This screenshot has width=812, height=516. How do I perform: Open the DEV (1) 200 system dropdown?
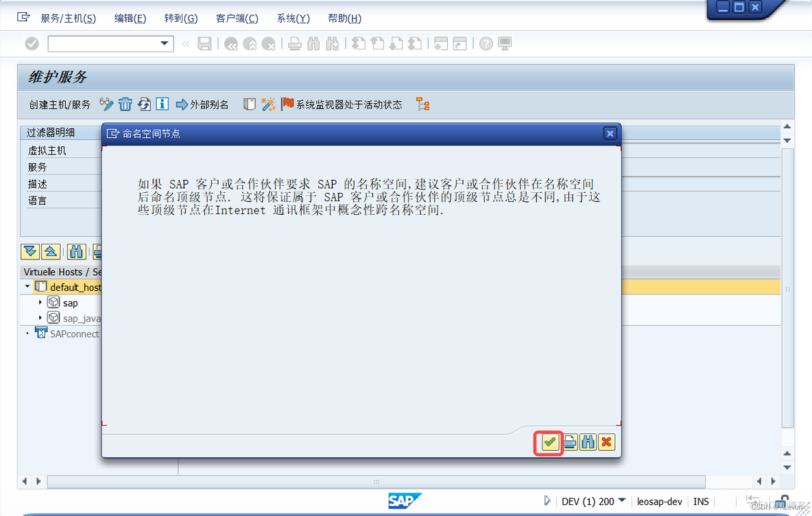623,500
